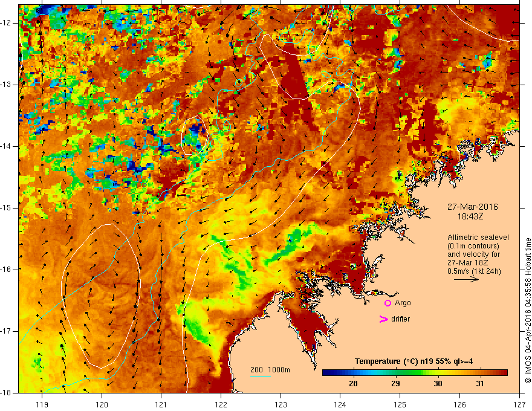Screen dimensions: 532x411
Task: Click the temperature color bar near 31
Action: (x=479, y=373)
